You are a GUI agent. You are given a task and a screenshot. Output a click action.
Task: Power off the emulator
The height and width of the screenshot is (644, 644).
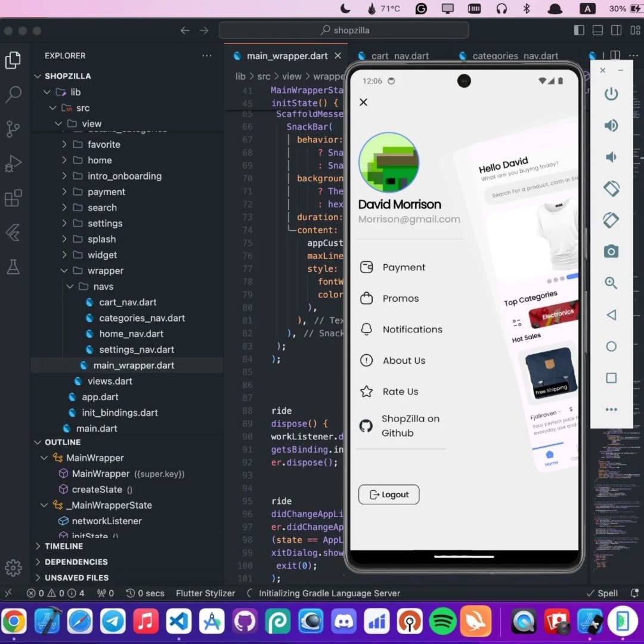tap(610, 94)
